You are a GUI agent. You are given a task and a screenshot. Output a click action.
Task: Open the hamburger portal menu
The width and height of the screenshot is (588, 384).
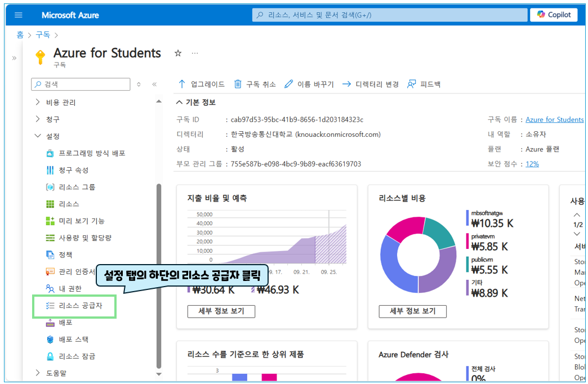pos(19,15)
